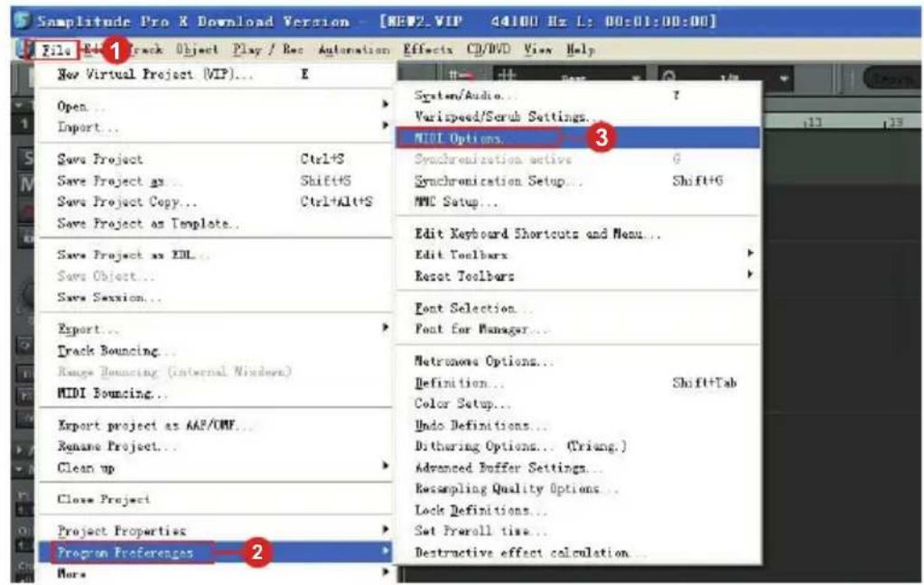Image resolution: width=924 pixels, height=585 pixels.
Task: Open the Play / Rec menu
Action: click(x=267, y=50)
